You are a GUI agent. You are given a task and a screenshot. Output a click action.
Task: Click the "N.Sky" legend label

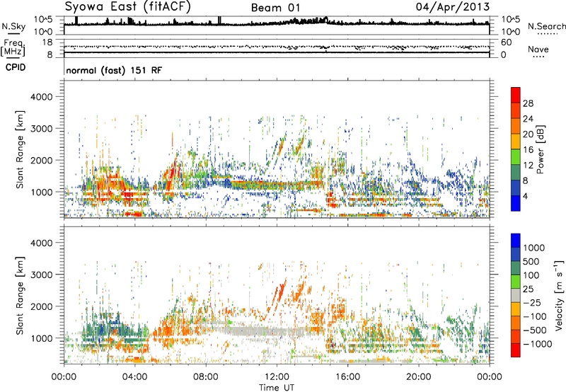pos(13,26)
